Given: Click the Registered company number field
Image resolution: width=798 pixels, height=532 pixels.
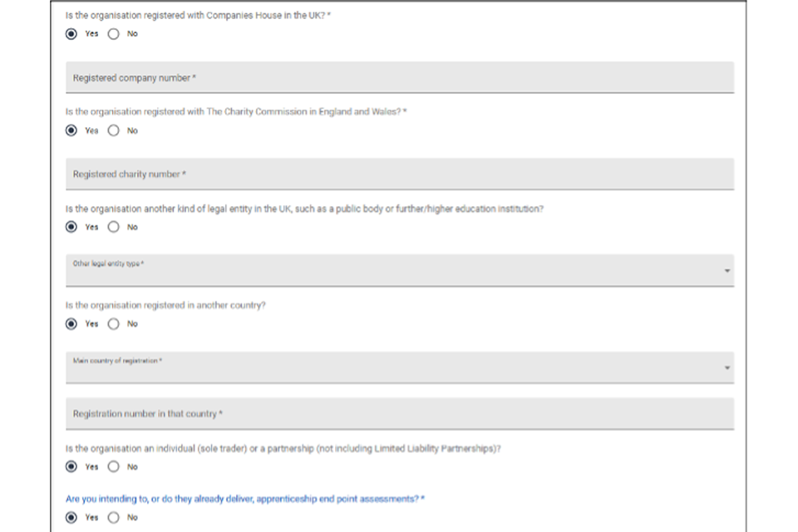Looking at the screenshot, I should coord(399,77).
